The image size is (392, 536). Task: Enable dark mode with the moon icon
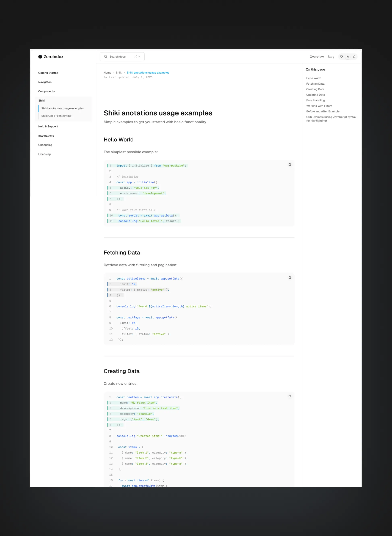point(354,56)
